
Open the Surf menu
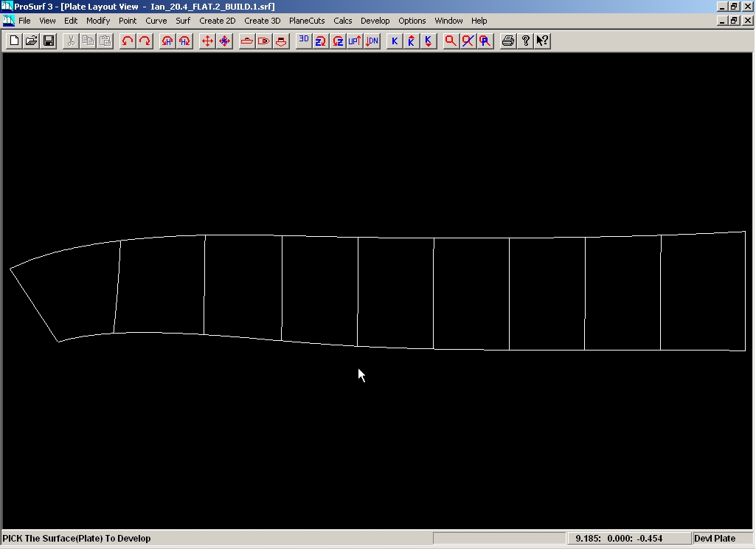183,21
